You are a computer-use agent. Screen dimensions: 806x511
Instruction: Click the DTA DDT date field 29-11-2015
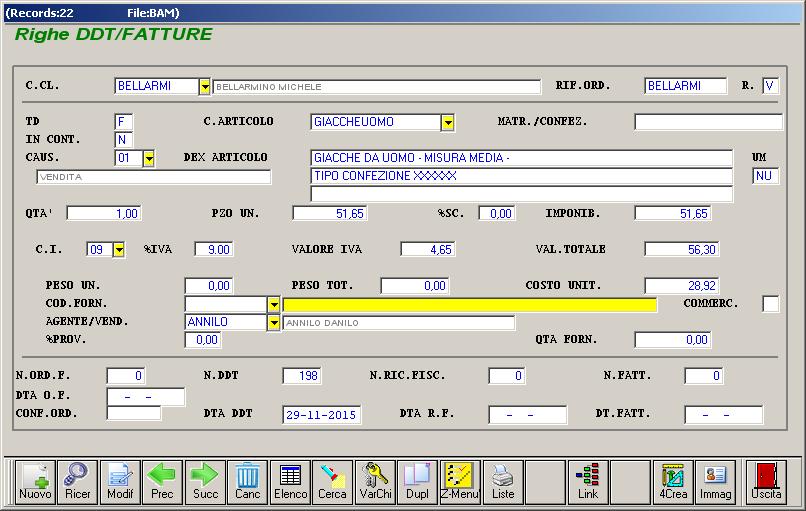click(321, 415)
